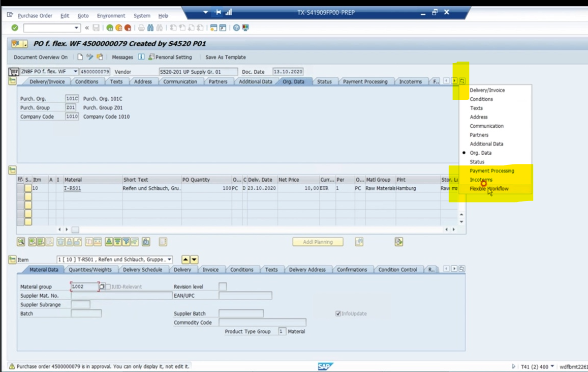Image resolution: width=588 pixels, height=372 pixels.
Task: Switch to the Confirmations item tab
Action: [x=352, y=270]
